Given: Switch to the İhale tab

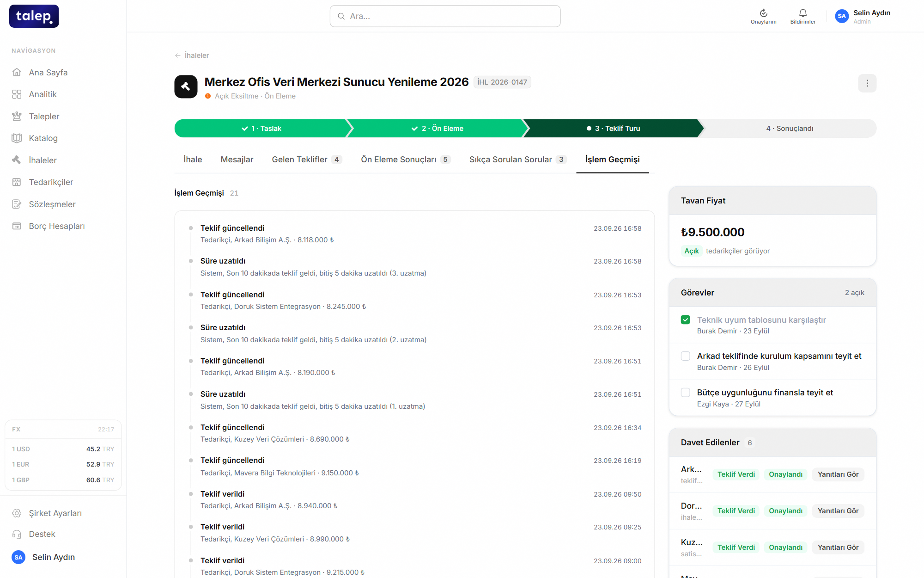Looking at the screenshot, I should [193, 160].
